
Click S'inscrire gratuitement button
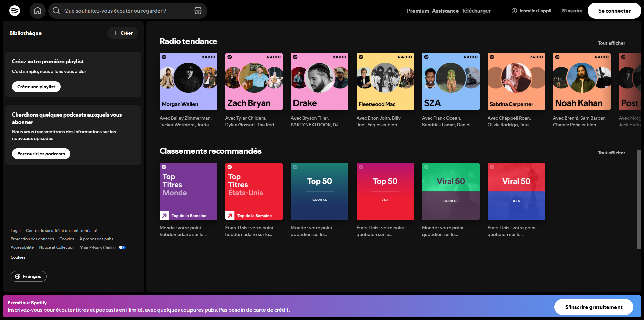coord(594,307)
